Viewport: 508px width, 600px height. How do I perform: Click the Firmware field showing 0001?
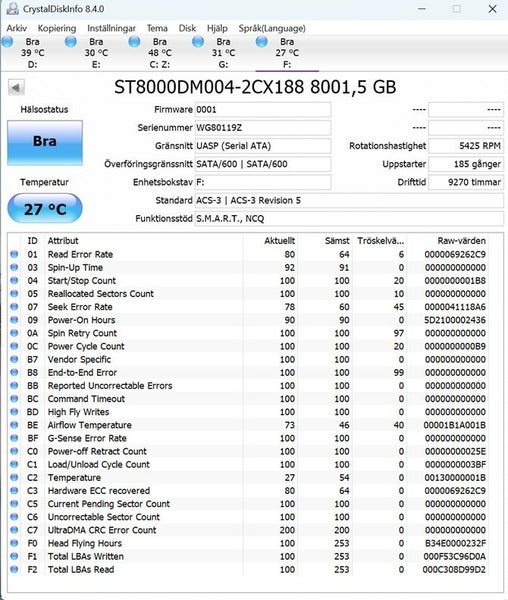point(263,109)
